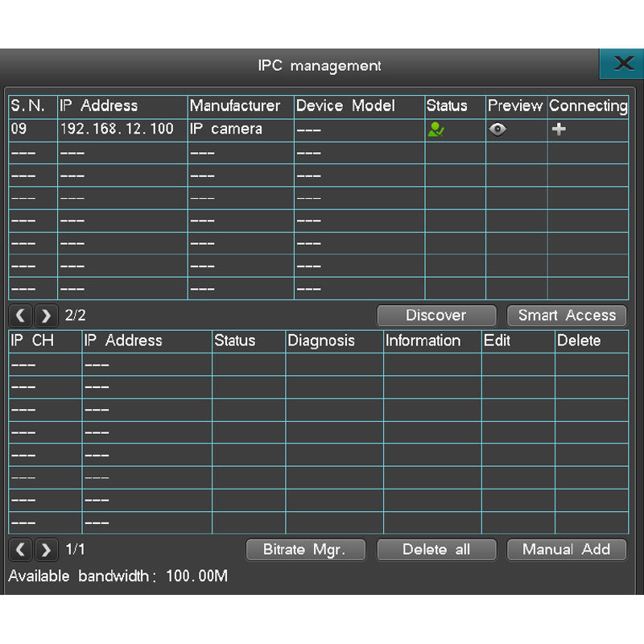
Task: Select the S.N. 09 cell
Action: click(33, 130)
